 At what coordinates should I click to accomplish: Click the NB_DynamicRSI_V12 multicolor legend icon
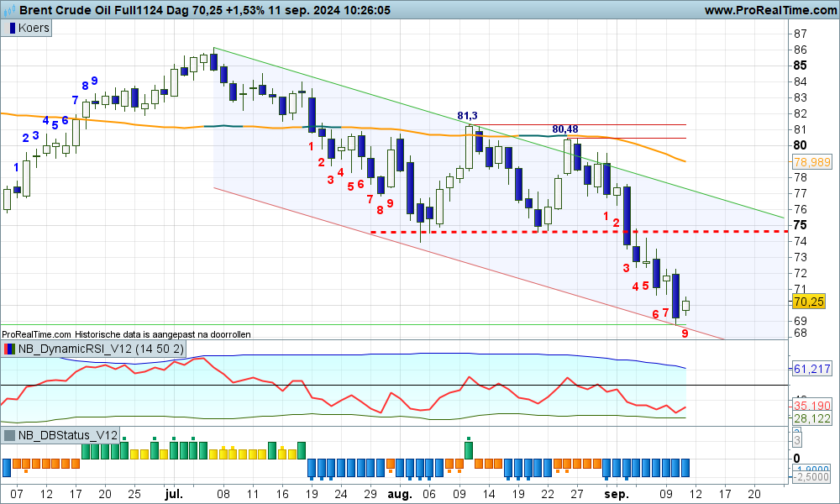pos(10,349)
